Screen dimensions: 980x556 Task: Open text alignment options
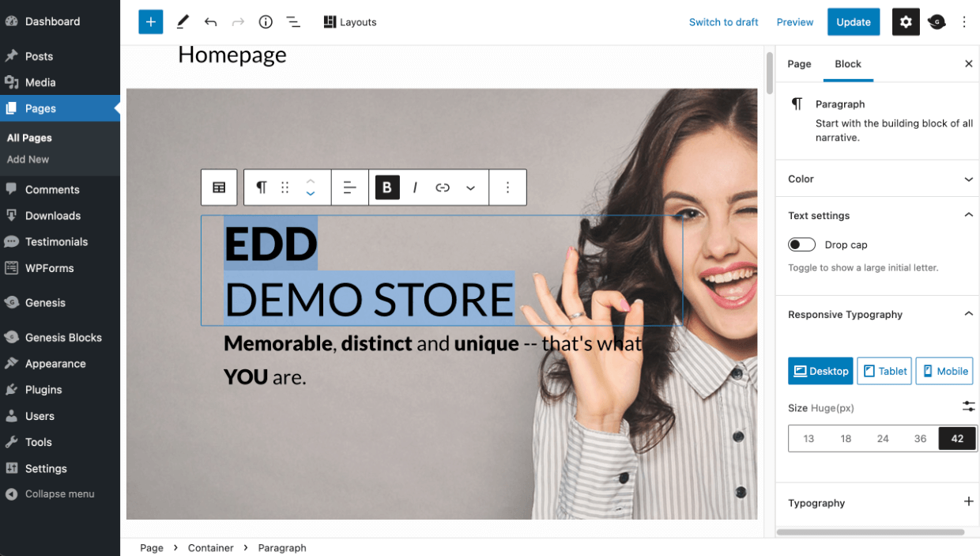click(349, 187)
